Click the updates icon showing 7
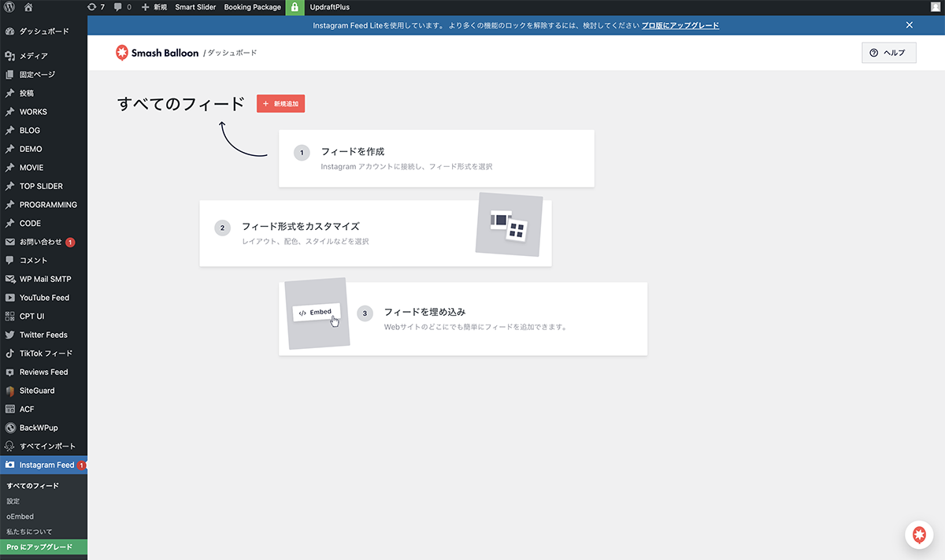The width and height of the screenshot is (945, 560). pos(96,7)
